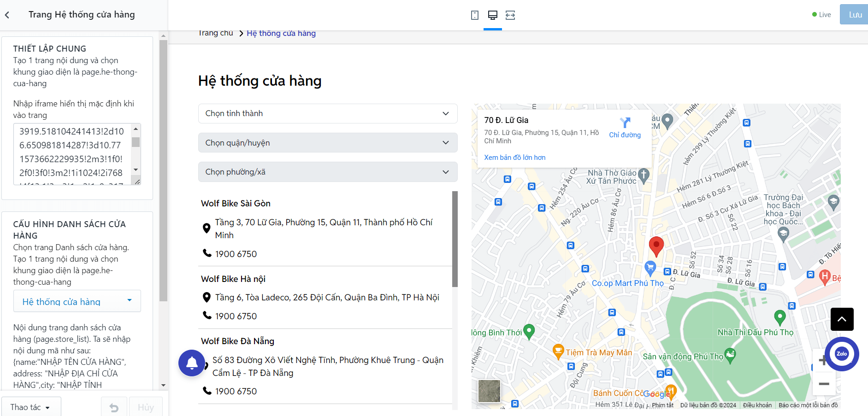Click the Bánh Cuốn restaurant pin
Image resolution: width=868 pixels, height=416 pixels.
[671, 392]
